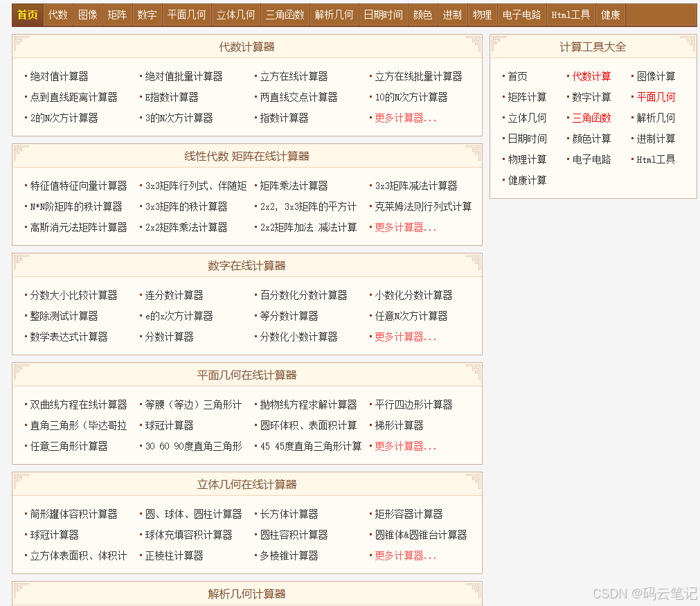700x606 pixels.
Task: Open 分数大小比较计算器 link
Action: 73,295
